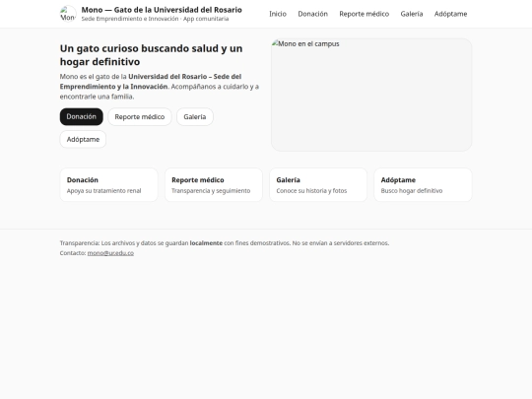Open the Donación card about renal treatment
Screen dimensions: 532x399
(109, 185)
